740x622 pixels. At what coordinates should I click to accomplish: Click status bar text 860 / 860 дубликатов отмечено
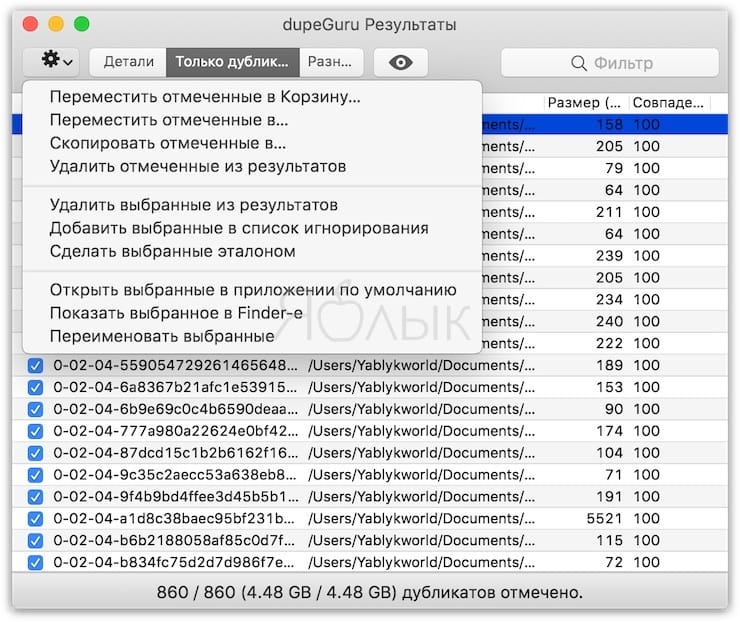[370, 592]
